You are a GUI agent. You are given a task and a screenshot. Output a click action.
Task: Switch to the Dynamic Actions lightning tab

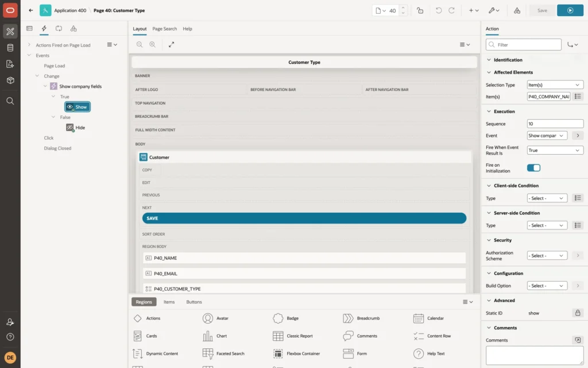[x=44, y=29]
